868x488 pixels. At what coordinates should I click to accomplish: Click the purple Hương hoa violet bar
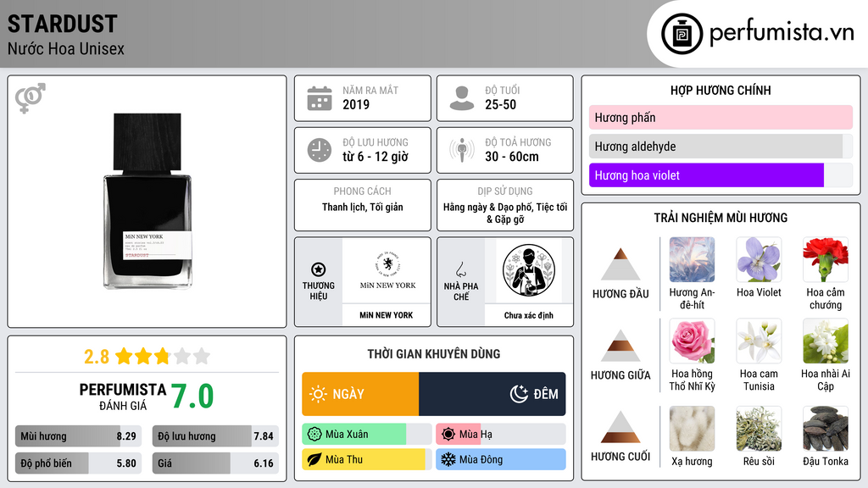pyautogui.click(x=721, y=175)
